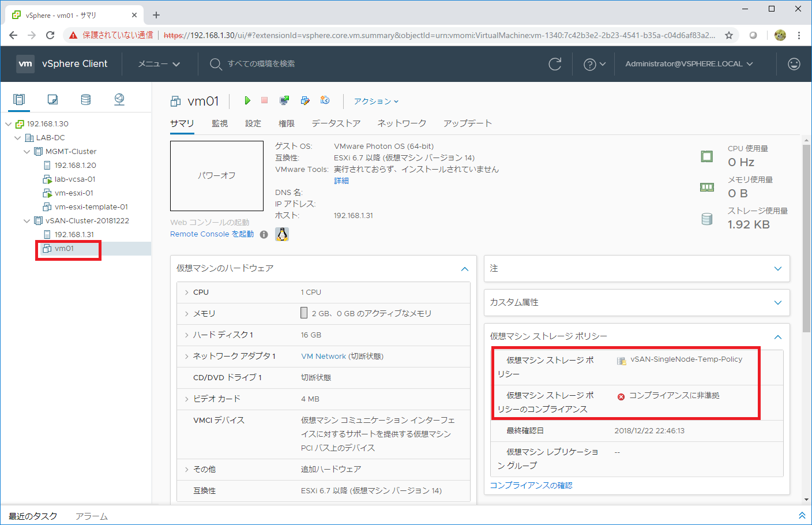Select vm01 in the inventory tree
Viewport: 812px width, 525px height.
[64, 249]
